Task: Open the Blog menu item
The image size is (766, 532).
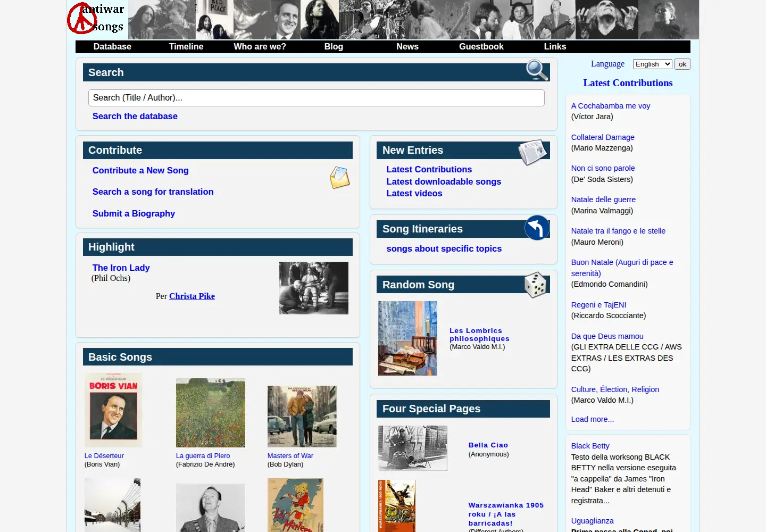Action: 334,47
